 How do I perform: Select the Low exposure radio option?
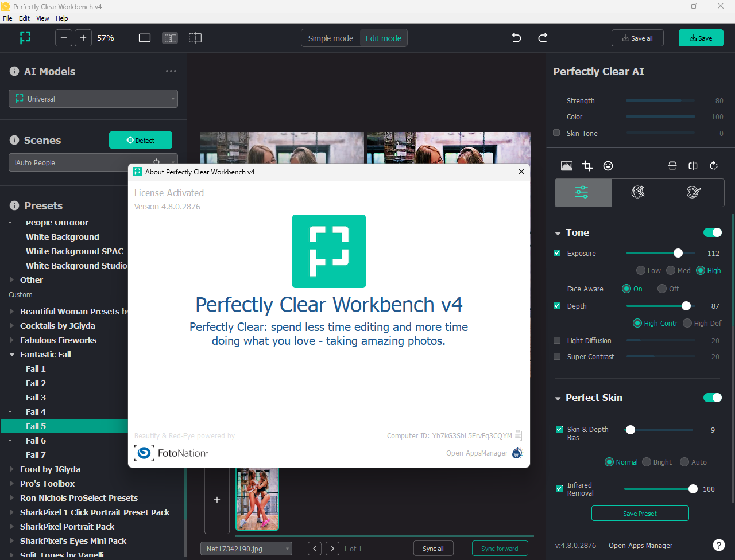click(x=641, y=270)
